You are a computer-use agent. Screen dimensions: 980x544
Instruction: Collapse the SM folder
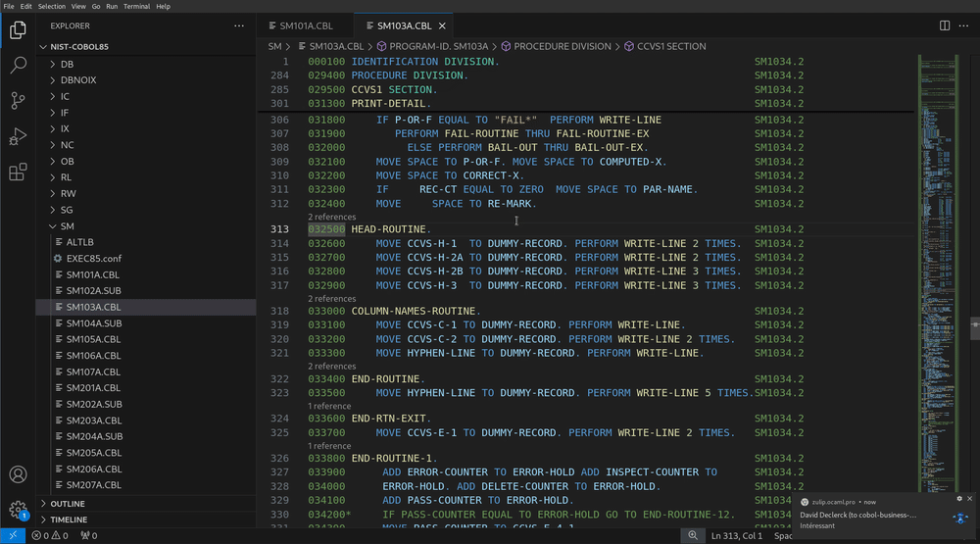(67, 225)
